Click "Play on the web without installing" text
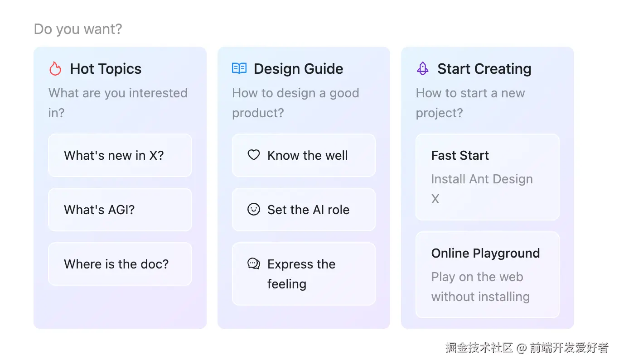Viewport: 619px width, 364px height. coord(480,287)
